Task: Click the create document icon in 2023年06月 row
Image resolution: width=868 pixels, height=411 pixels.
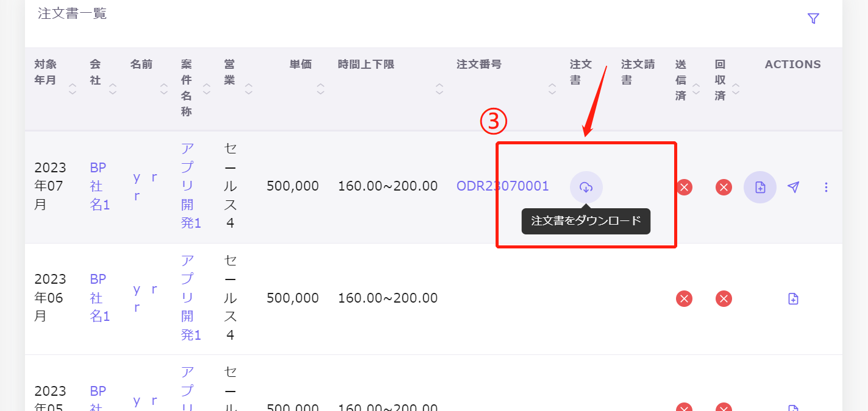Action: 793,298
